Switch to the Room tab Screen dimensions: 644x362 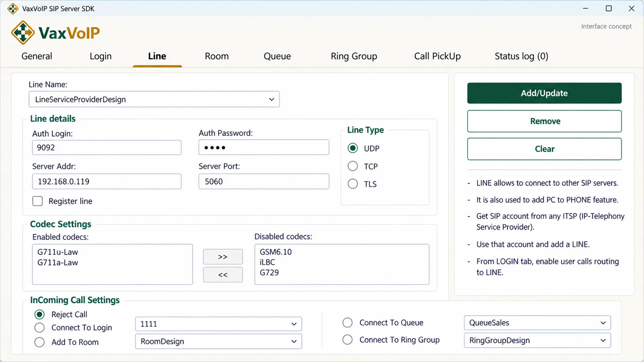(217, 56)
